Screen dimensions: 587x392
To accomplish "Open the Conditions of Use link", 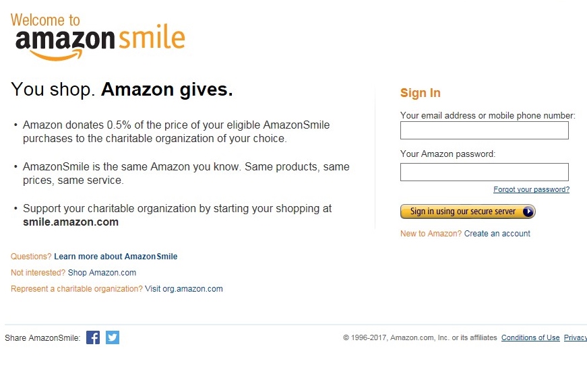I will tap(530, 338).
